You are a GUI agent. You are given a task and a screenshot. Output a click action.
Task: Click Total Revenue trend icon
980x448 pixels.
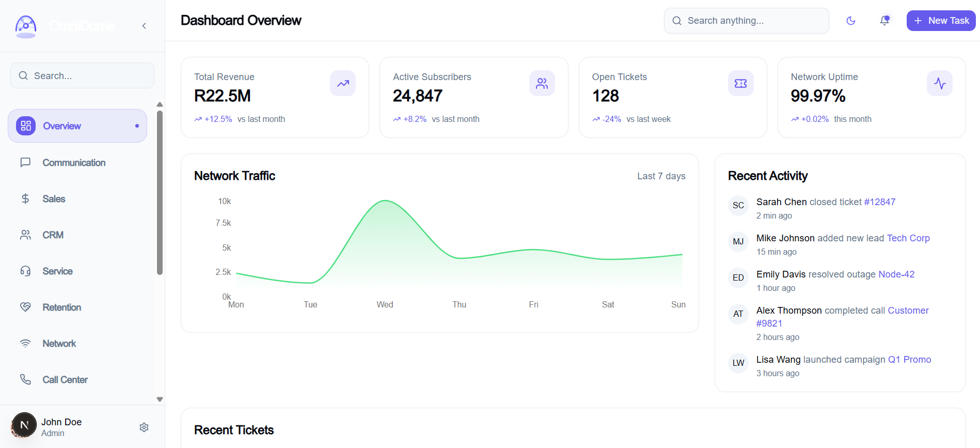[x=343, y=83]
